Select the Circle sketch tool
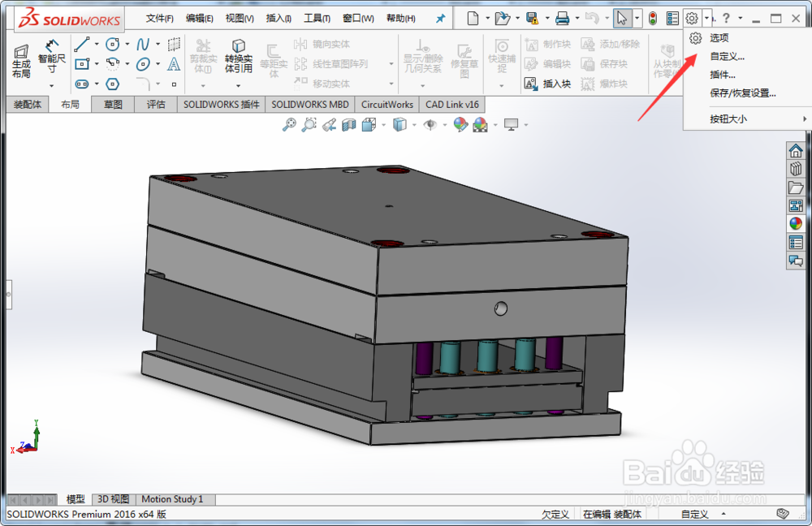The width and height of the screenshot is (812, 526). (x=112, y=45)
